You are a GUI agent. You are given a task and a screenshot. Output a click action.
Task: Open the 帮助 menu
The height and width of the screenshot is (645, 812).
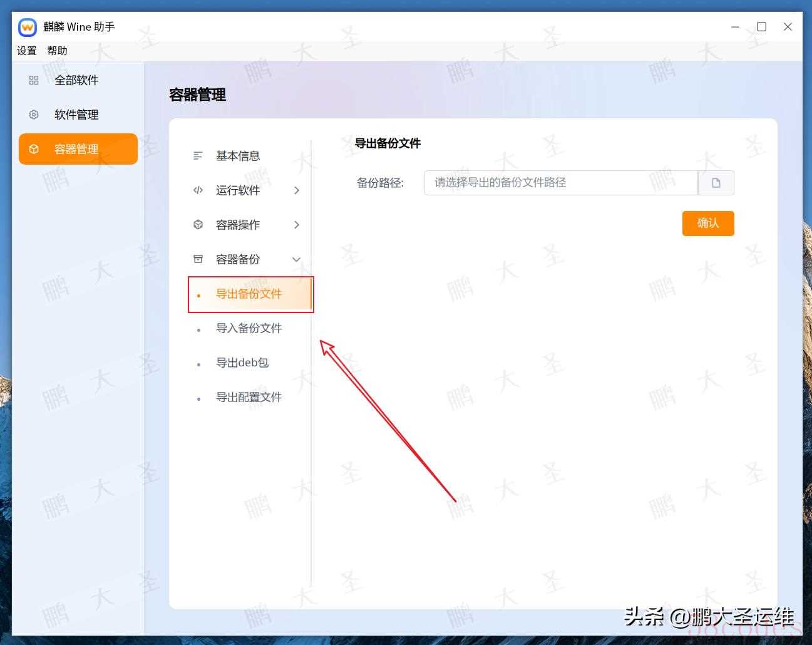point(57,51)
